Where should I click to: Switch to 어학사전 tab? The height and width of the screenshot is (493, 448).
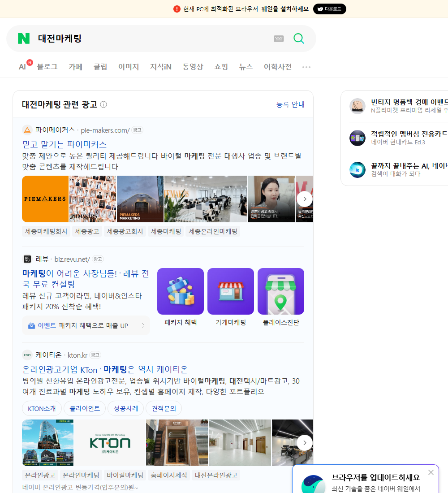[x=278, y=67]
